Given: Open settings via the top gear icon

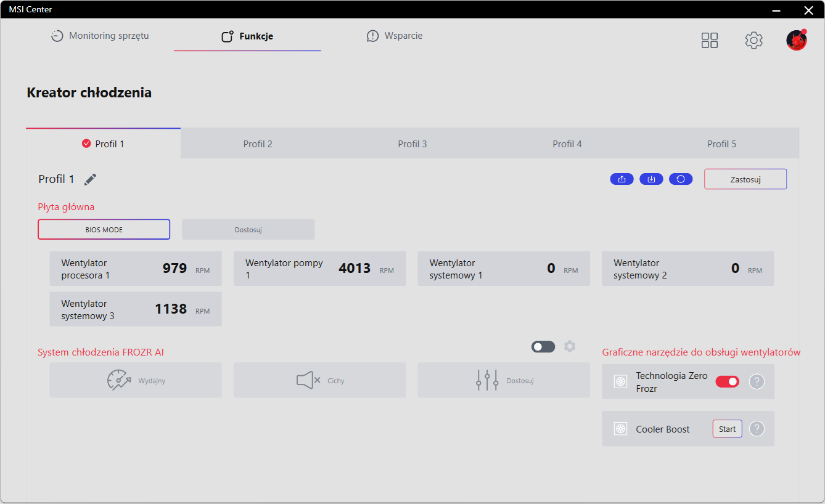Looking at the screenshot, I should click(x=753, y=41).
